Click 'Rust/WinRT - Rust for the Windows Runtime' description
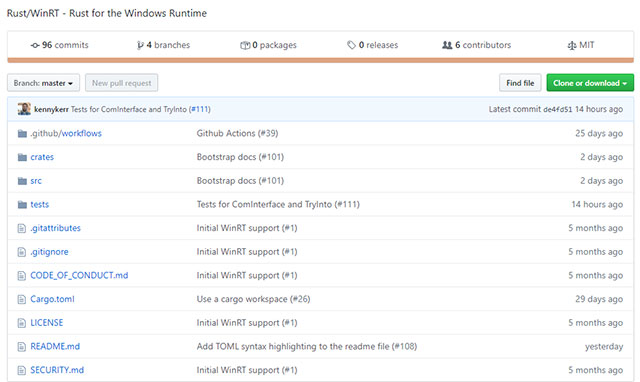This screenshot has height=382, width=640. [107, 13]
